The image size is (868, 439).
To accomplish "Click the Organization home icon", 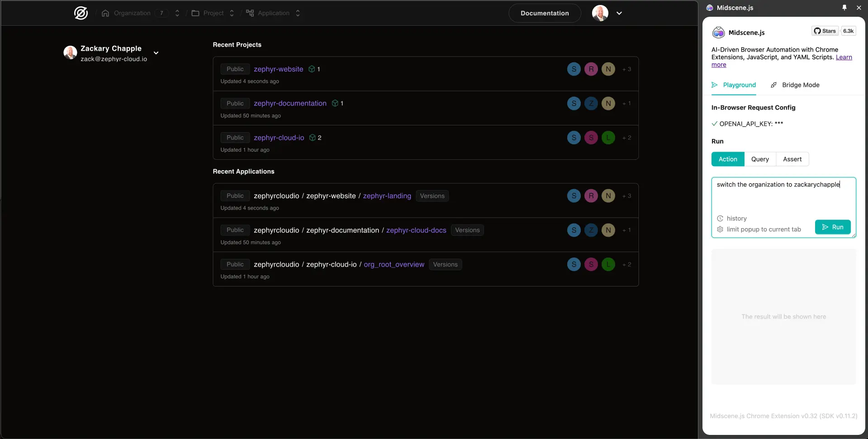I will point(105,13).
